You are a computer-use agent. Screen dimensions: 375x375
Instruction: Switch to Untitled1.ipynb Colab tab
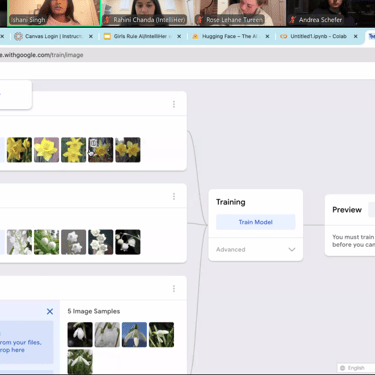[x=318, y=36]
